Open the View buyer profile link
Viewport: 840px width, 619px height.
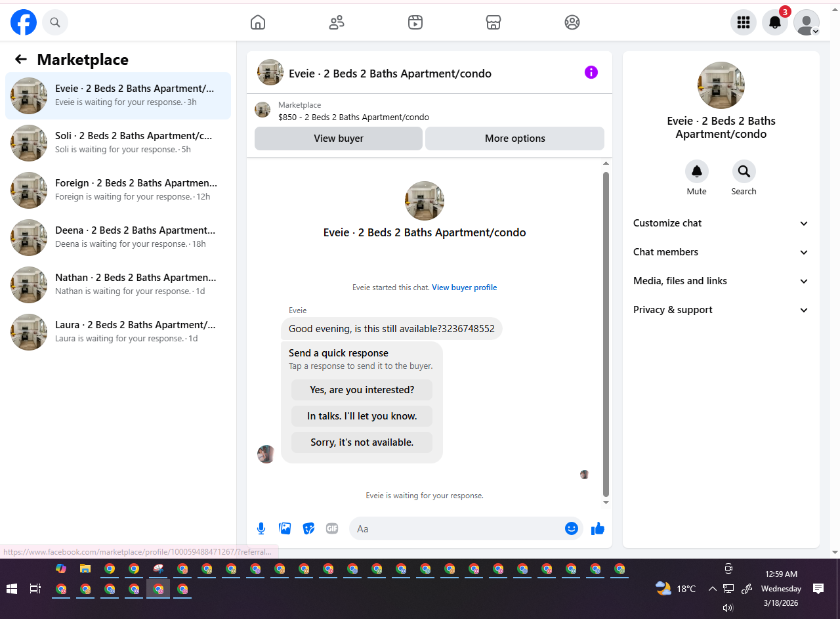[x=465, y=288]
